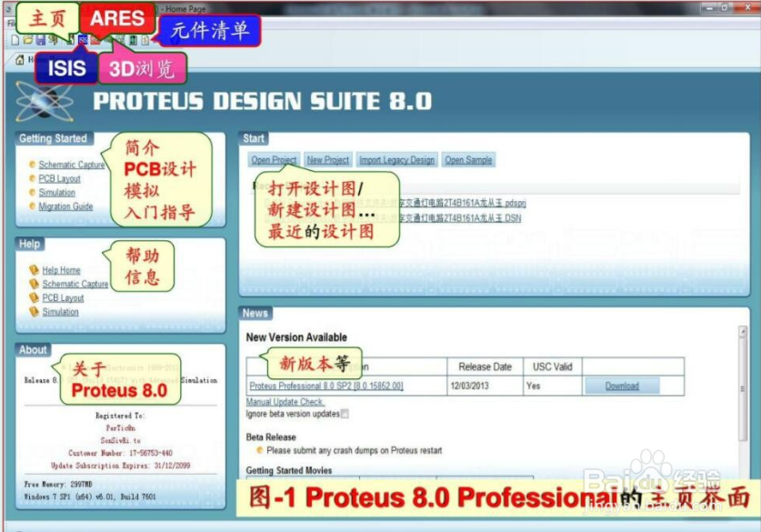Click the new document toolbar icon

[14, 39]
